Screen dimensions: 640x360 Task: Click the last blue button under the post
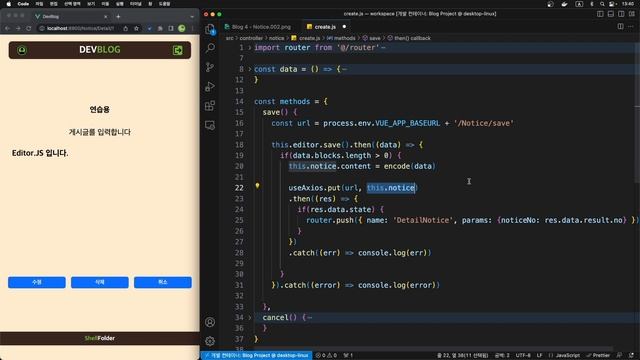[x=162, y=282]
